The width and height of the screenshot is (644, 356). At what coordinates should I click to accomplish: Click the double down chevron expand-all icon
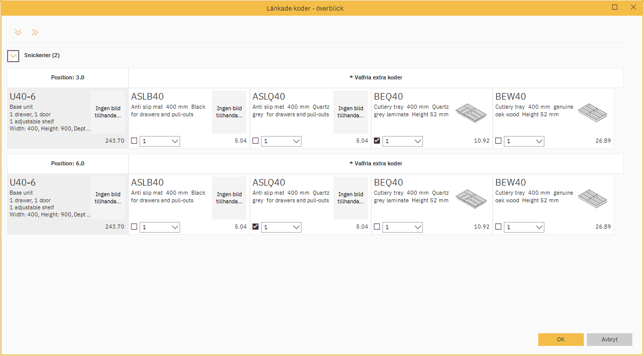pos(18,32)
